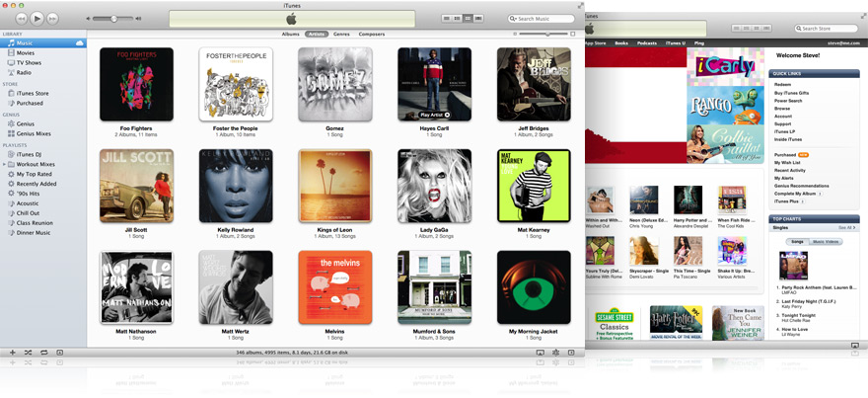Toggle repeat in the bottom bar
868x398 pixels.
tap(43, 352)
